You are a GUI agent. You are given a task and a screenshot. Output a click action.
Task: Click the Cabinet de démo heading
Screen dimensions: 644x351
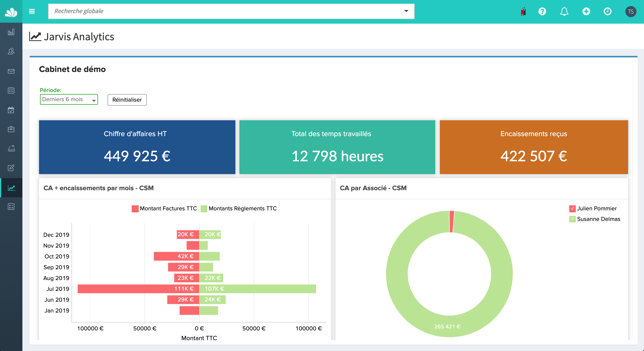coord(72,69)
